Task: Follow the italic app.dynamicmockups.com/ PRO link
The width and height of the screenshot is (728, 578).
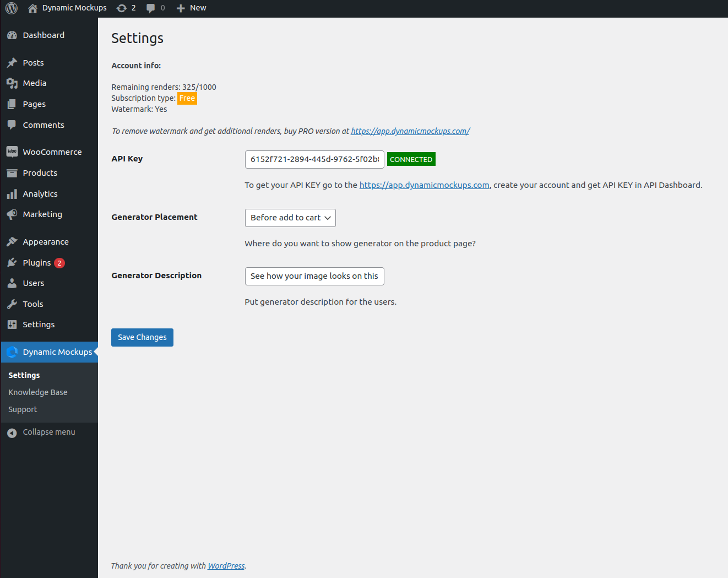Action: (x=410, y=131)
